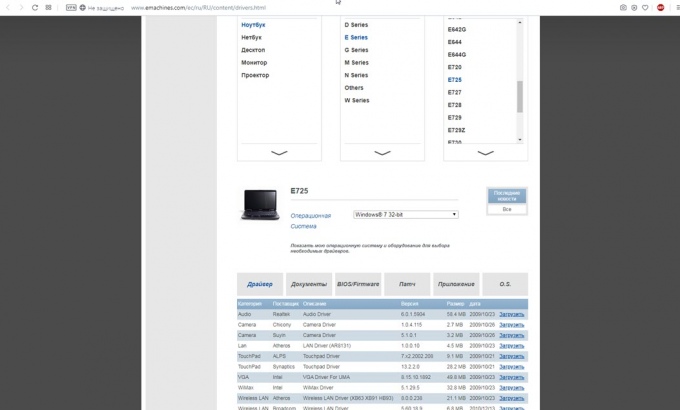Select model E644G
The height and width of the screenshot is (410, 680).
coord(457,55)
